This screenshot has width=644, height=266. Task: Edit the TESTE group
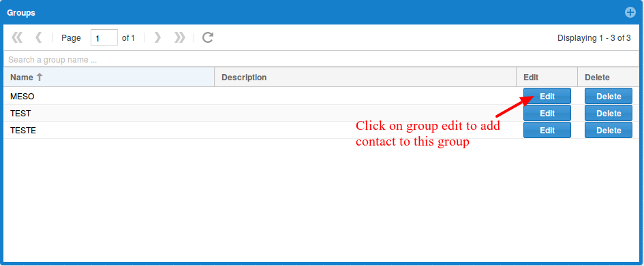(x=547, y=131)
